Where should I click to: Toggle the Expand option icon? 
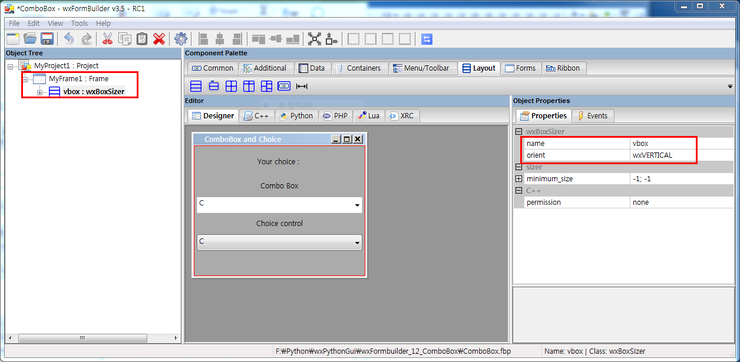tap(315, 39)
